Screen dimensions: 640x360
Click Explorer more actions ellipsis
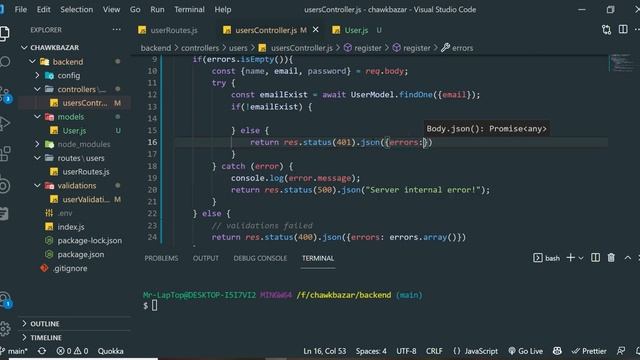[116, 29]
